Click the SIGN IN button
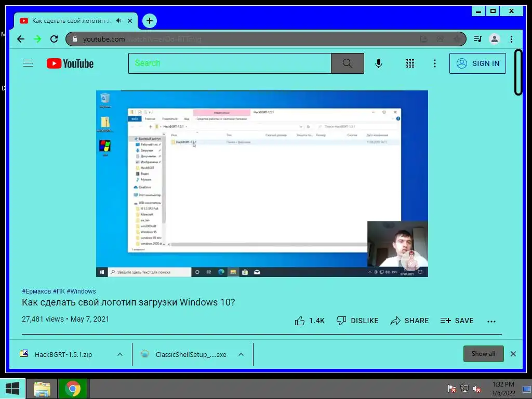The width and height of the screenshot is (532, 399). click(x=478, y=63)
